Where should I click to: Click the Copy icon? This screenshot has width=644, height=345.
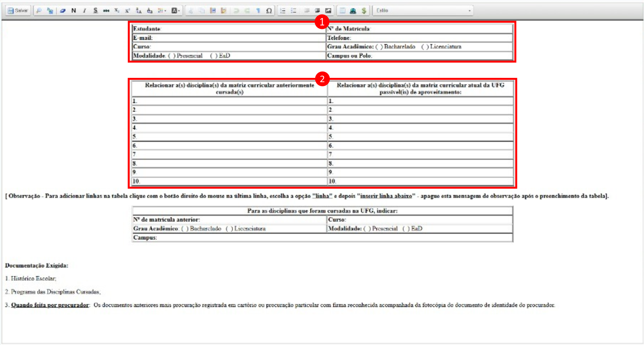coord(202,11)
